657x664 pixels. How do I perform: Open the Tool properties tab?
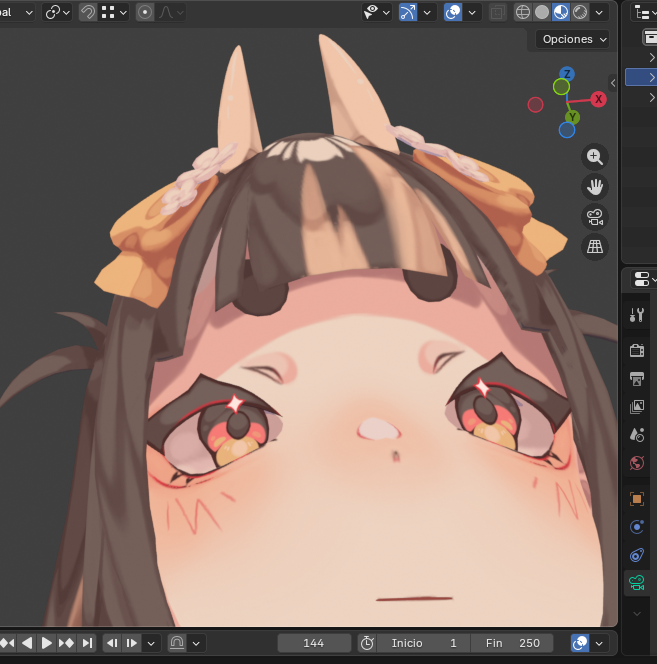[637, 315]
